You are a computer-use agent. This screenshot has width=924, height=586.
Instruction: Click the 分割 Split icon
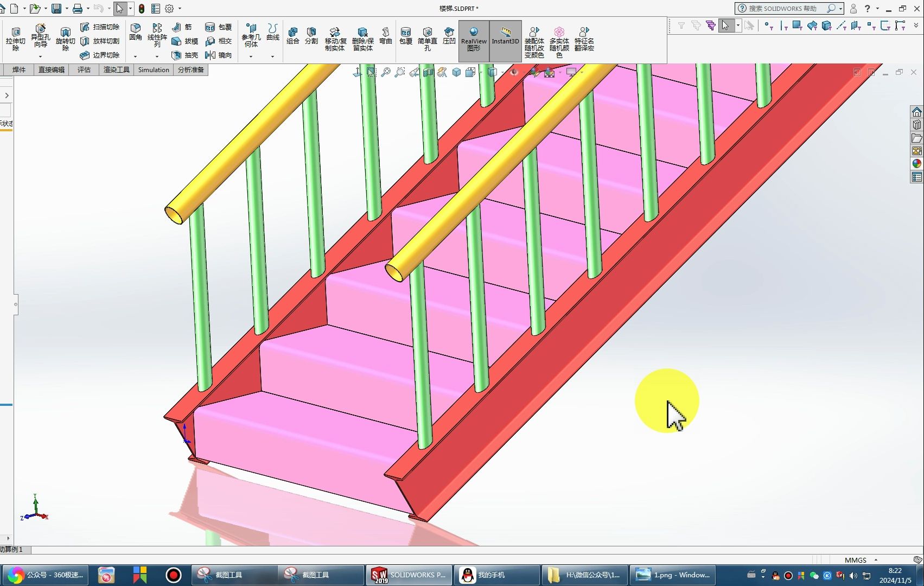311,36
